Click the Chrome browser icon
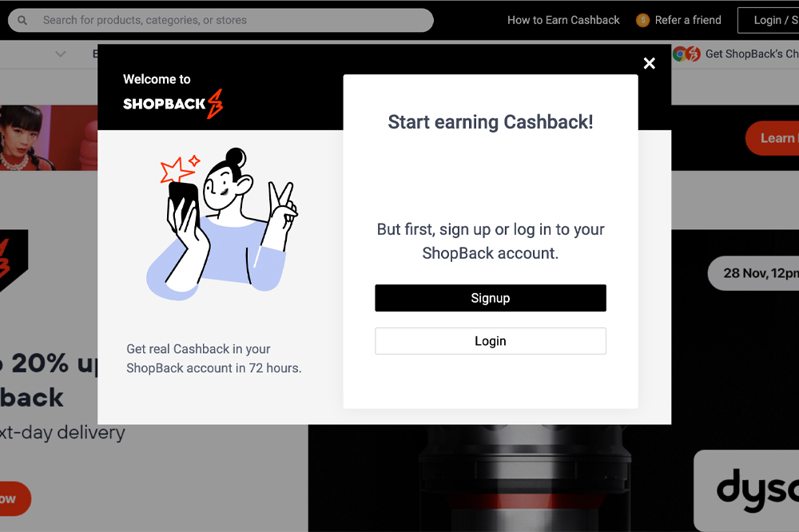The height and width of the screenshot is (532, 799). 680,54
